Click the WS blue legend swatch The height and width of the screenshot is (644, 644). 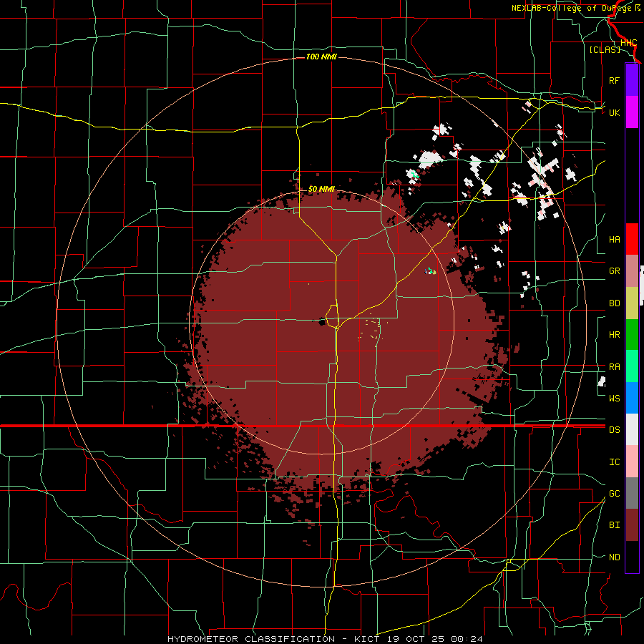coord(632,398)
